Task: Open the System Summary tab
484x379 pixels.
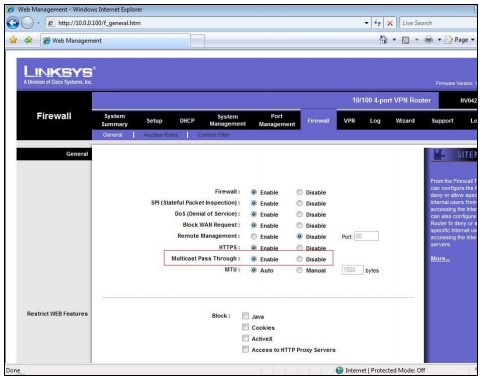Action: 115,120
